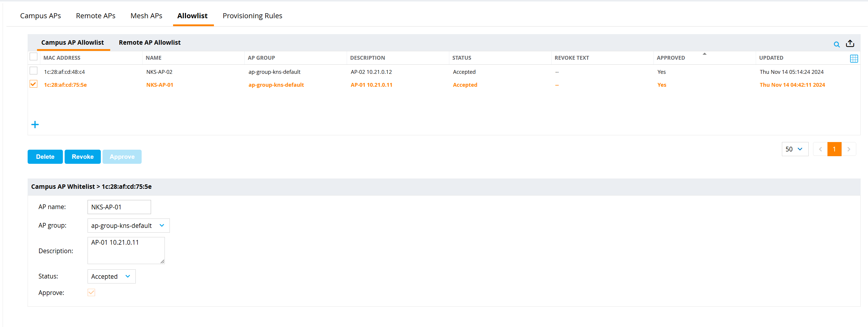Image resolution: width=868 pixels, height=327 pixels.
Task: Open the column selection grid icon
Action: [x=854, y=58]
